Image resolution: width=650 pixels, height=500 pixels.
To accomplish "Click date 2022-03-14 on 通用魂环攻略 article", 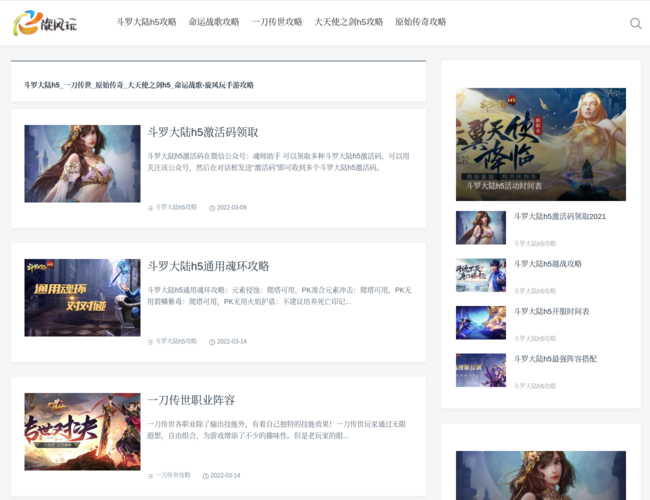I will tap(232, 341).
